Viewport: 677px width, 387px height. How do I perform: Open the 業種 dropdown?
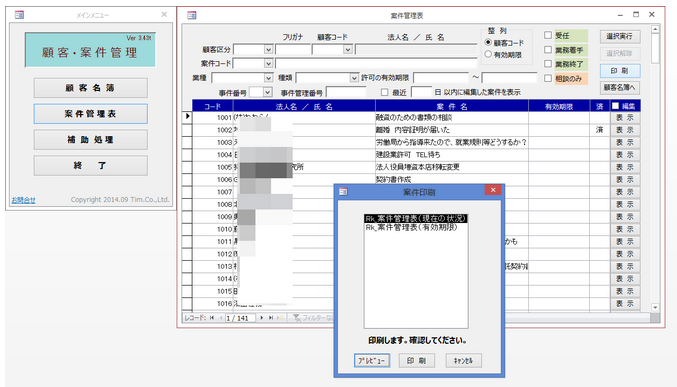(x=268, y=78)
